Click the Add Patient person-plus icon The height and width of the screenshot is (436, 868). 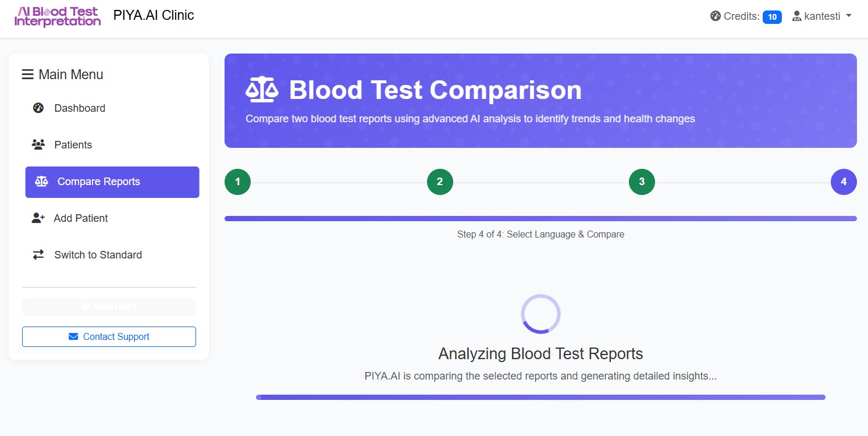(38, 218)
